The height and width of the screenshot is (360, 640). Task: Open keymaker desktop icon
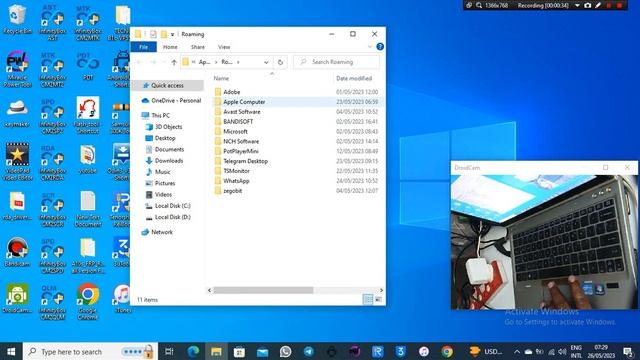17,113
